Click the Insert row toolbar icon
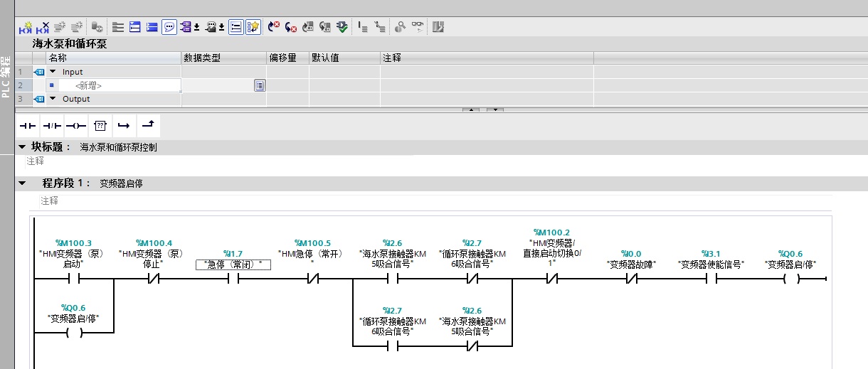The height and width of the screenshot is (369, 868). (60, 27)
